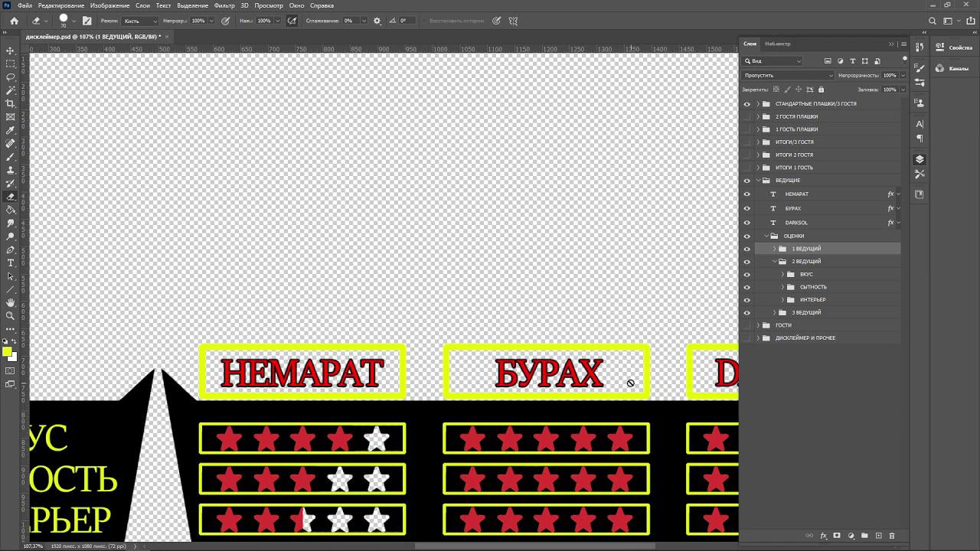This screenshot has width=980, height=551.
Task: Click the add layer style fx icon
Action: click(824, 536)
